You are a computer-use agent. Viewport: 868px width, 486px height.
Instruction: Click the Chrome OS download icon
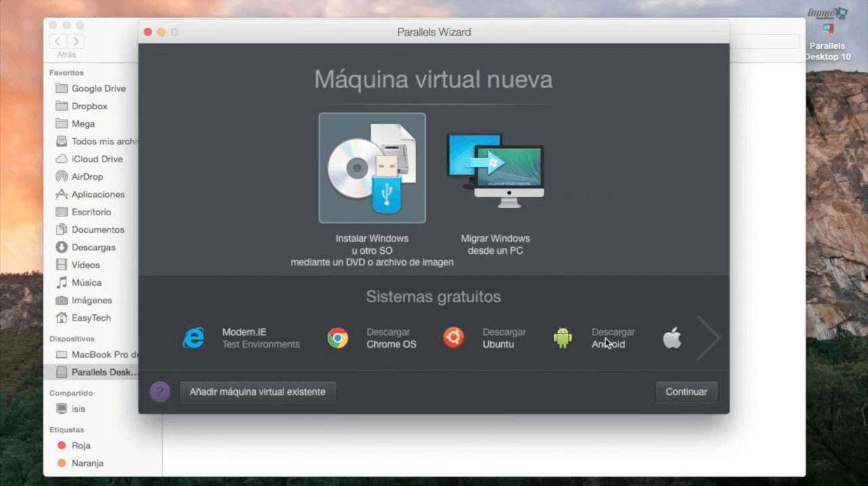tap(338, 338)
